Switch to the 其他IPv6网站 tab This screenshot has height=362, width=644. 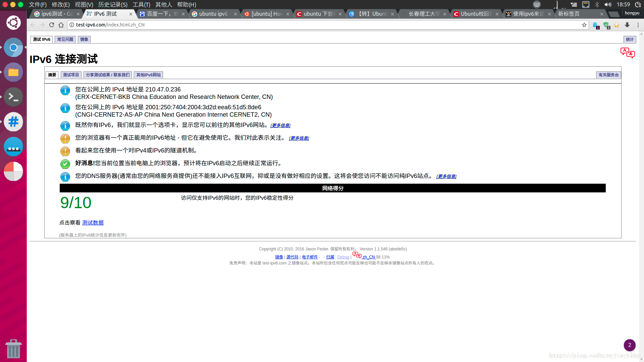(x=148, y=75)
